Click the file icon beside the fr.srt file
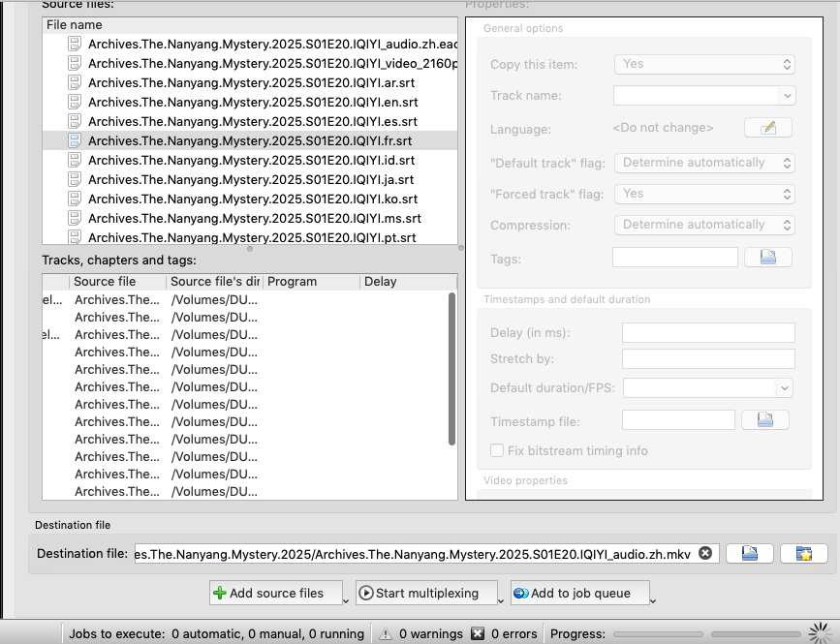840x644 pixels. tap(75, 140)
